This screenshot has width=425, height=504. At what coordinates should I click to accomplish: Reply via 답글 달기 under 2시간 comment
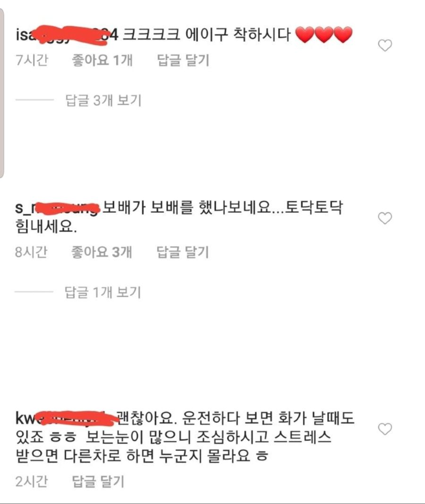pyautogui.click(x=98, y=481)
